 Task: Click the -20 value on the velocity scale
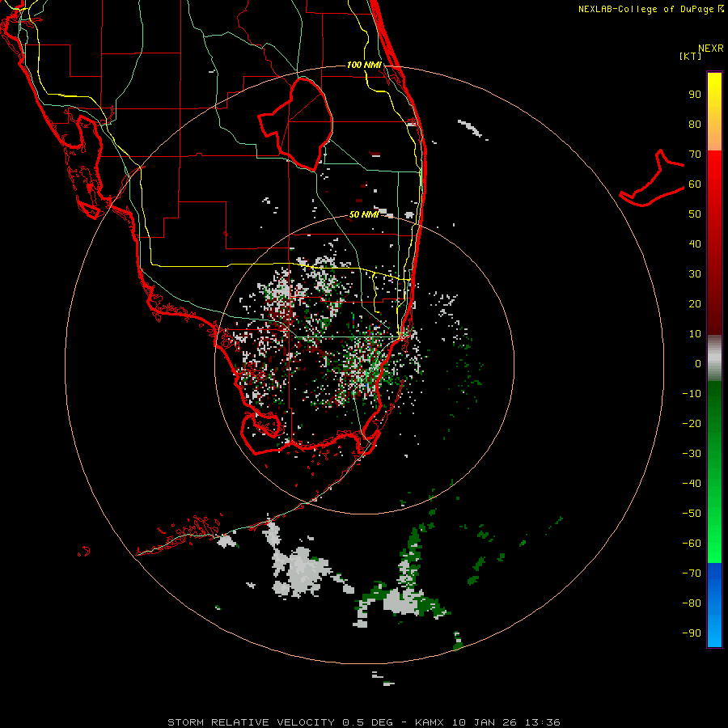692,423
